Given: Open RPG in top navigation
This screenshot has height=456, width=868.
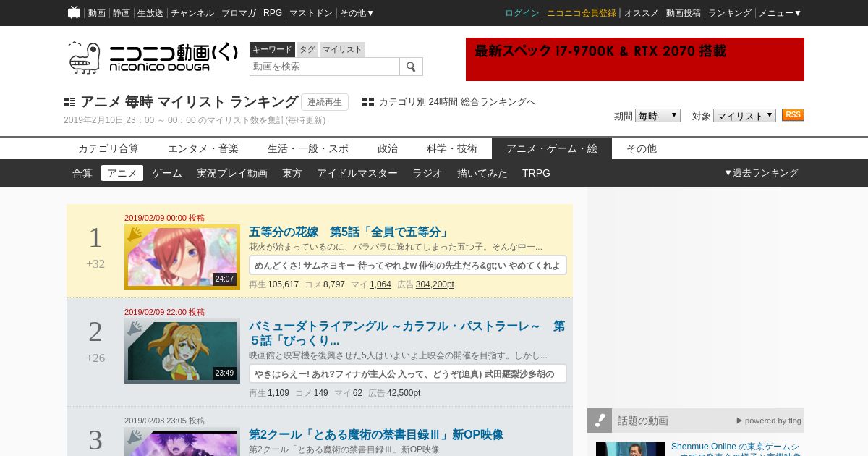Looking at the screenshot, I should [x=273, y=13].
